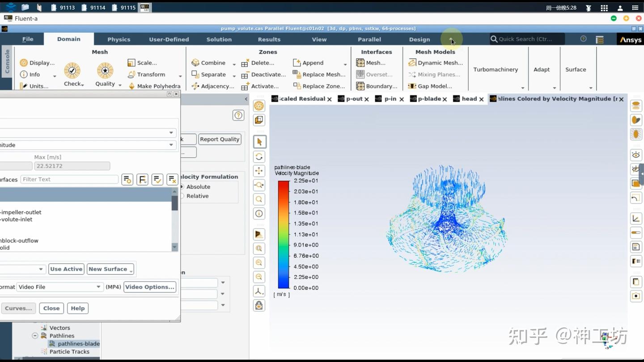This screenshot has width=644, height=362.
Task: Open Gap Model settings
Action: pos(430,86)
